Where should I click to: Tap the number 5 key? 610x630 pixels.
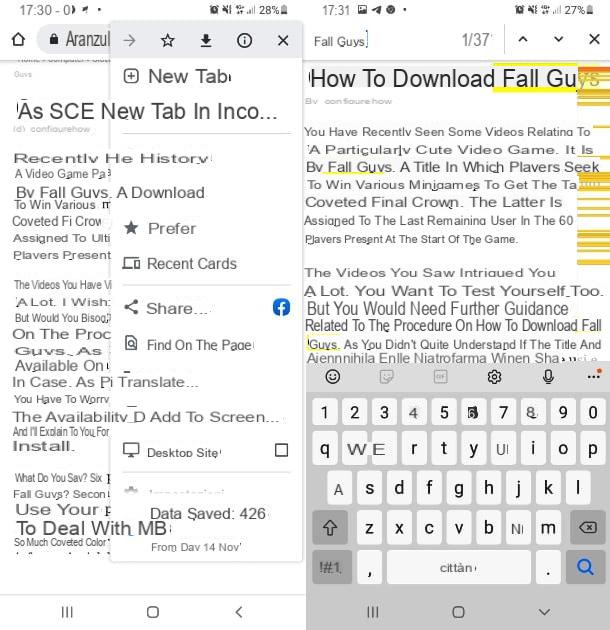click(x=444, y=412)
